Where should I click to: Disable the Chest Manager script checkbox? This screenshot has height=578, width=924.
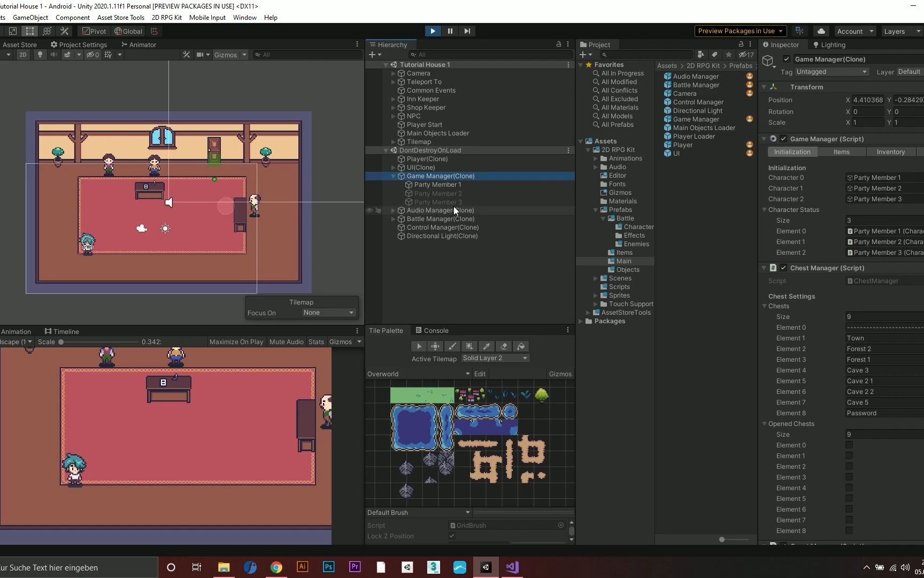[x=783, y=268]
